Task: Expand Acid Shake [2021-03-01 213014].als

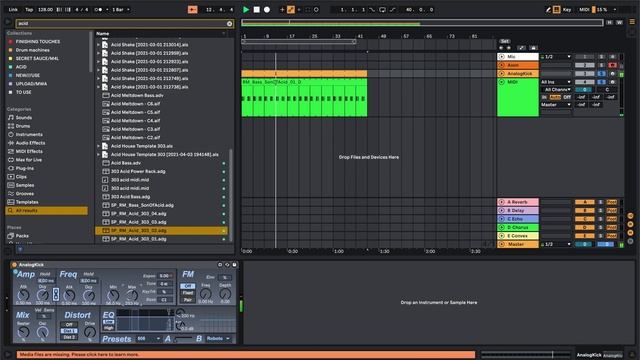Action: tap(98, 44)
